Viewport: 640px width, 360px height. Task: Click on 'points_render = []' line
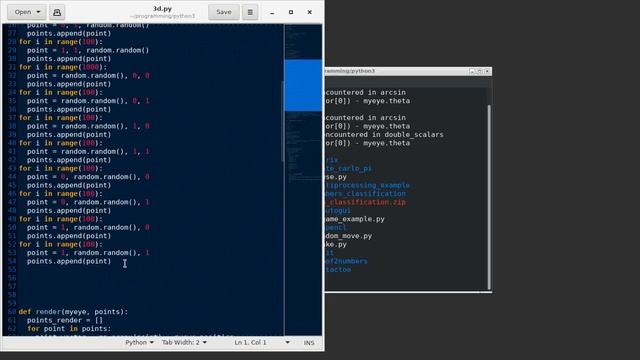[65, 320]
